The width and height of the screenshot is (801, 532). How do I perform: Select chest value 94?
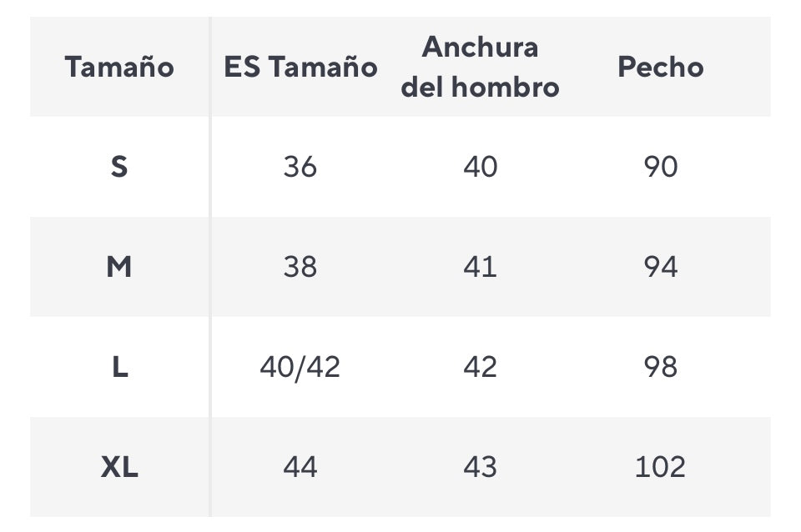point(660,267)
